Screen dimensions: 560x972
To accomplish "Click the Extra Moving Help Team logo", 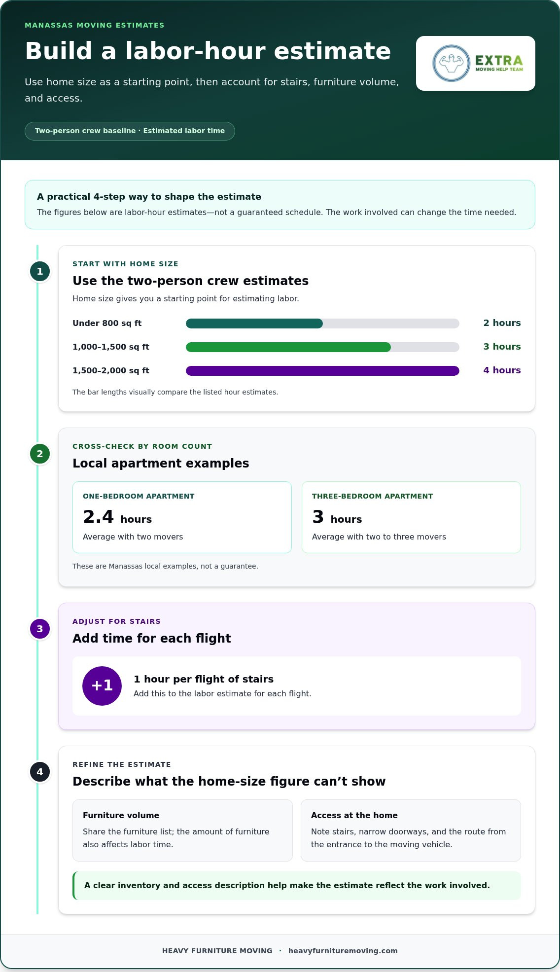I will point(476,63).
